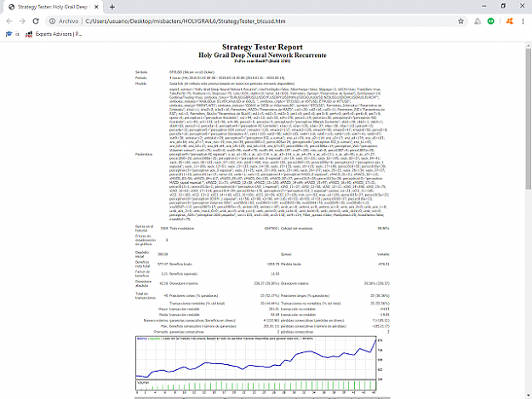Image resolution: width=532 pixels, height=399 pixels.
Task: Click the 'Modelo' label
Action: tap(140, 83)
